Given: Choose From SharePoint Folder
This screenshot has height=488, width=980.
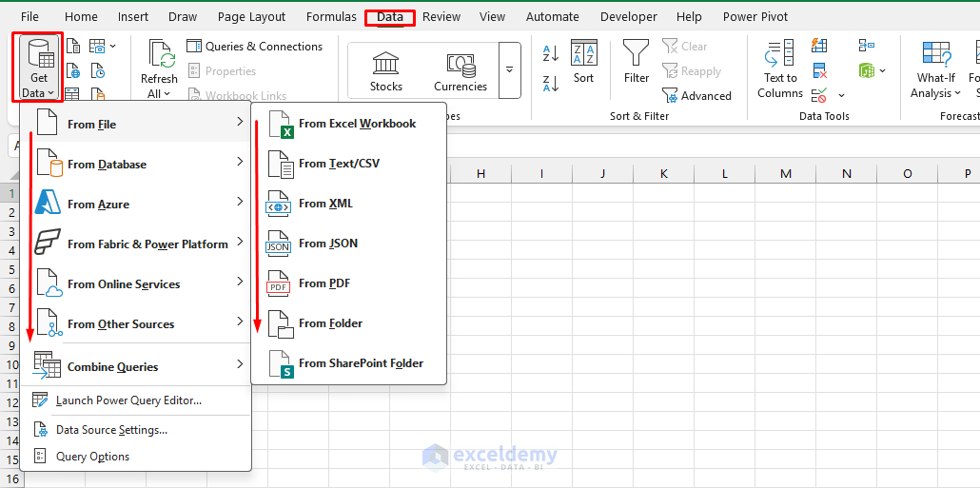Looking at the screenshot, I should pos(349,363).
